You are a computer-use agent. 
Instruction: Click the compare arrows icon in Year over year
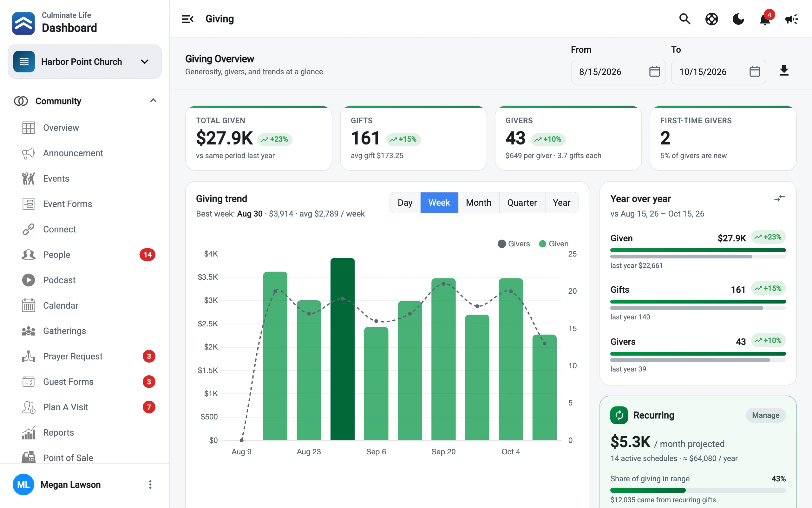(x=779, y=198)
